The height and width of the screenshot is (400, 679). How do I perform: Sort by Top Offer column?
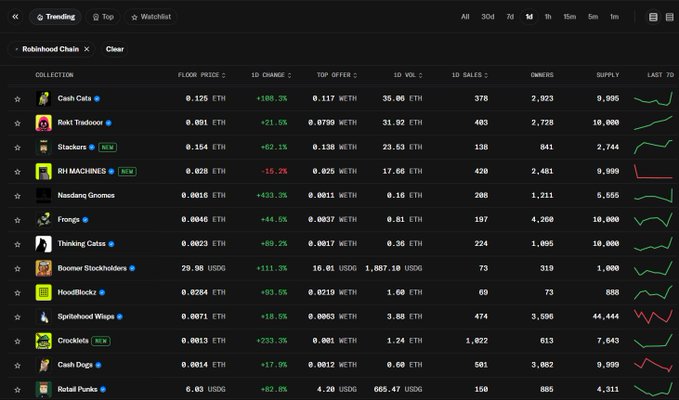[336, 75]
